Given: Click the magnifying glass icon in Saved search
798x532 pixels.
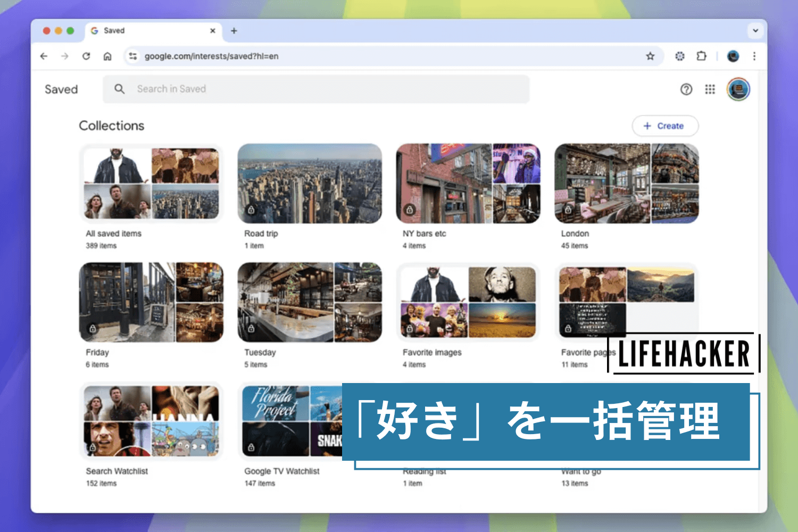Looking at the screenshot, I should coord(120,89).
